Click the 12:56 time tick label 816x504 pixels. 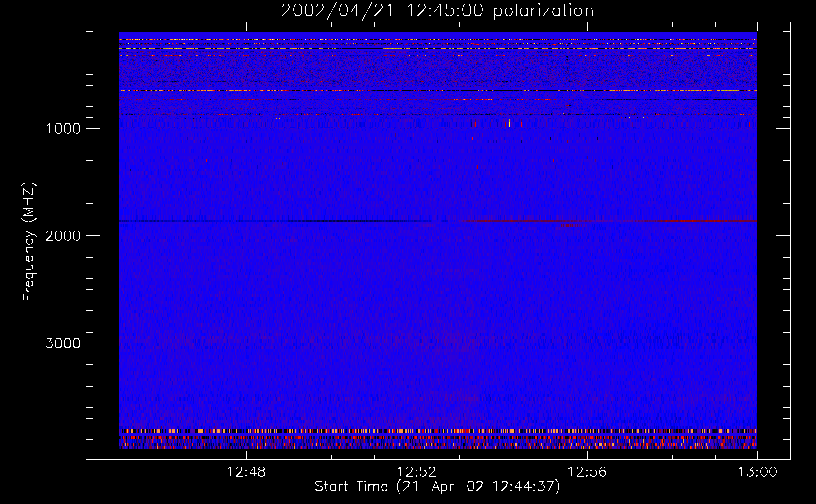pyautogui.click(x=588, y=472)
